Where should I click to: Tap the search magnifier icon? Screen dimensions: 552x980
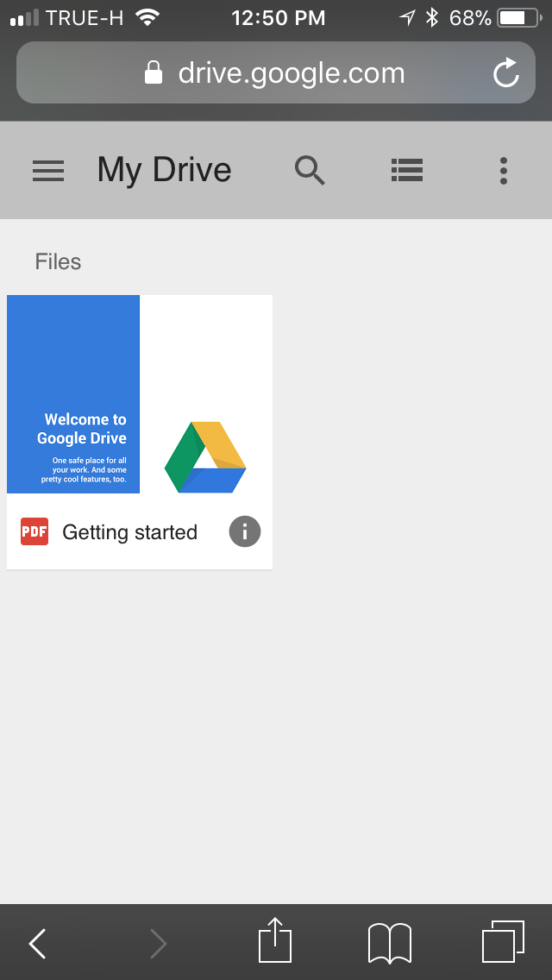point(310,171)
